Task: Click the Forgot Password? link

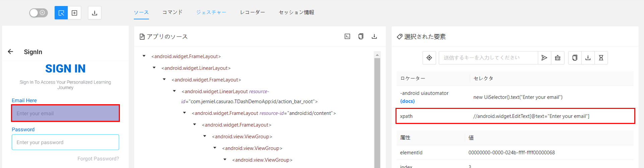Action: (x=98, y=159)
